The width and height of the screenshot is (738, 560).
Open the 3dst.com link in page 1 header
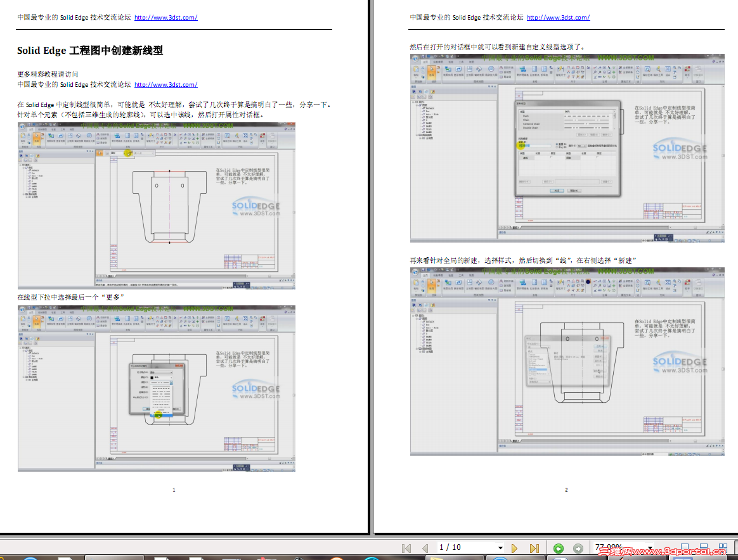point(165,17)
